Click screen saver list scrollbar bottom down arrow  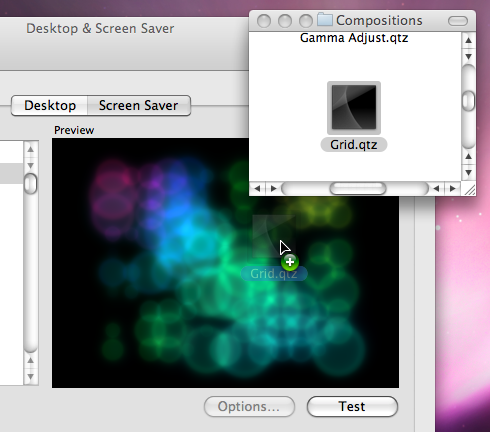(x=31, y=377)
